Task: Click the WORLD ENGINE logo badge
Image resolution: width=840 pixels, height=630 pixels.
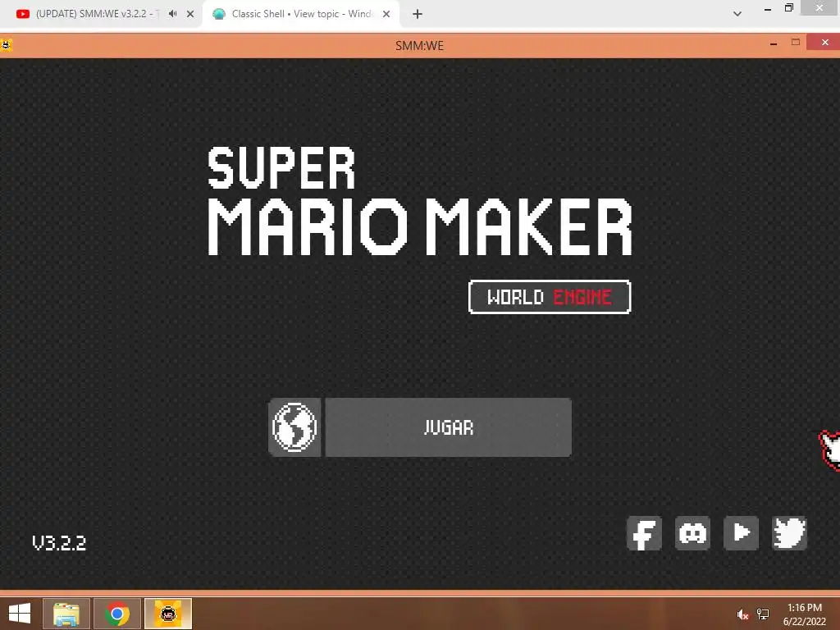Action: click(x=550, y=297)
